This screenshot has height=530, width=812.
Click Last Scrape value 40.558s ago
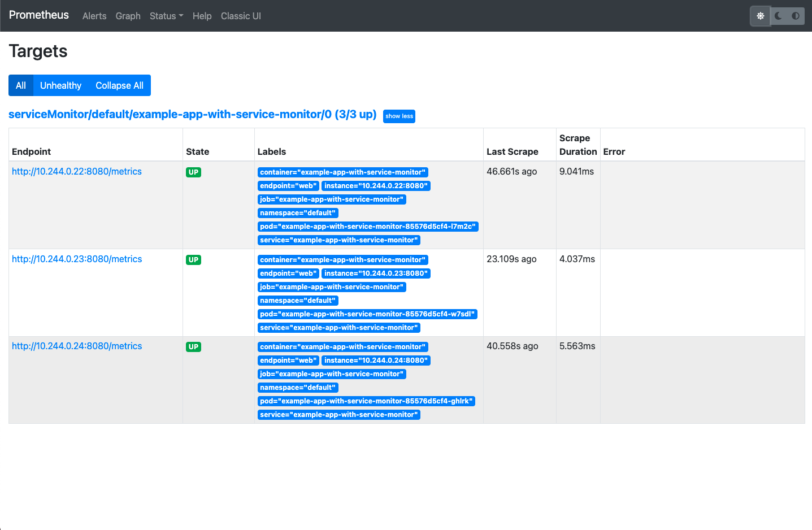(512, 346)
